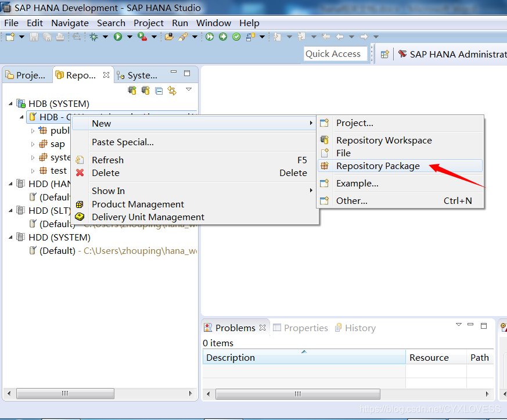This screenshot has width=507, height=420.
Task: Select Repository Package in New submenu
Action: tap(400, 166)
